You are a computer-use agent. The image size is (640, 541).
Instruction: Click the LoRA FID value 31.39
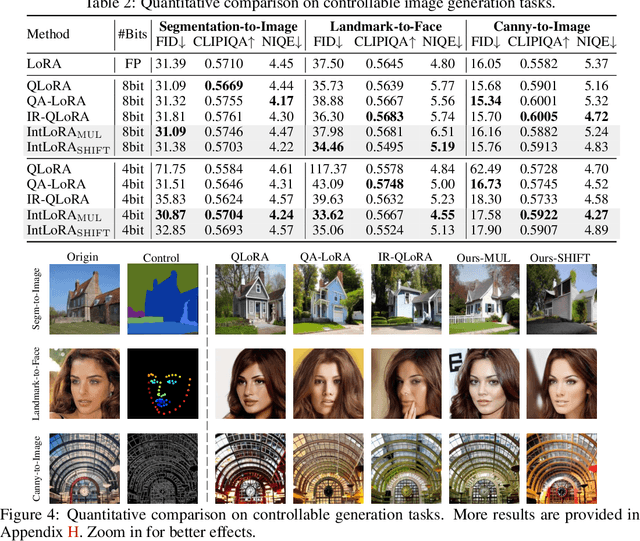click(x=171, y=64)
